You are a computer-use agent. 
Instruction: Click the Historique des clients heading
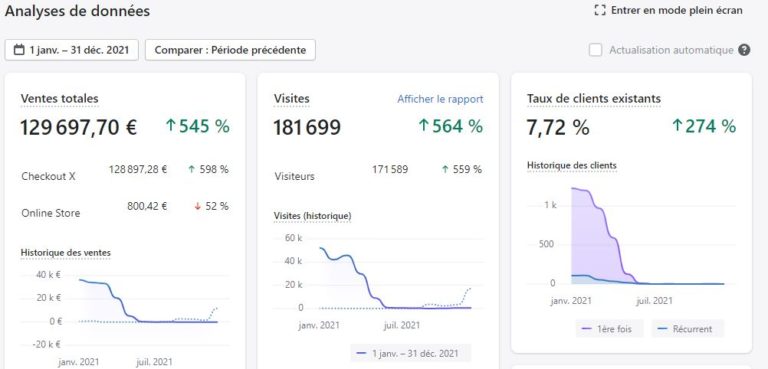click(x=572, y=166)
